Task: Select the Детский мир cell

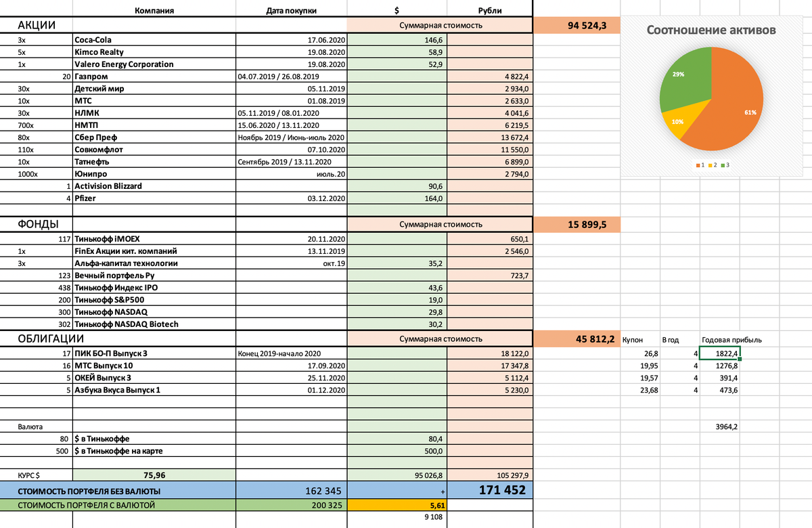Action: 154,89
